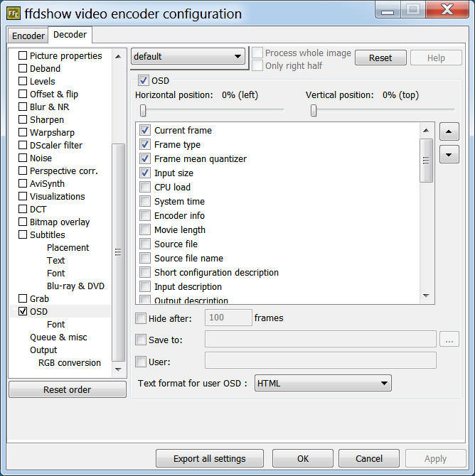Uncheck the Frame type OSD item
Screen dimensions: 475x476
[145, 144]
